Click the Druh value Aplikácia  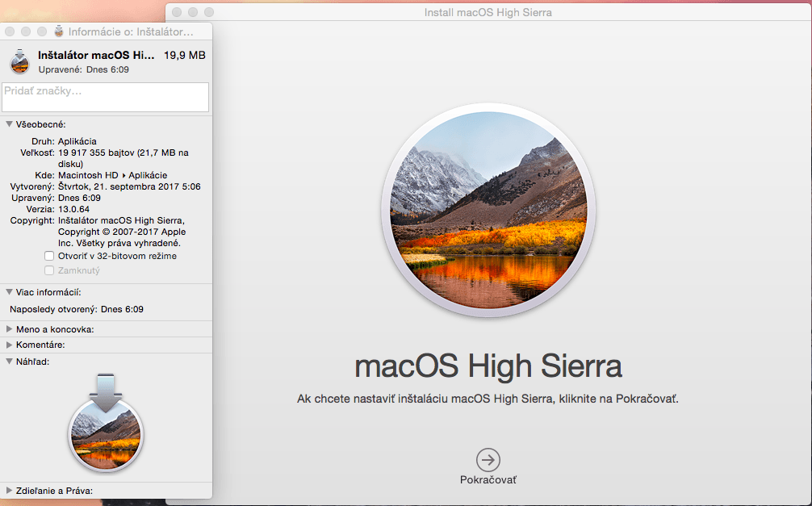point(77,141)
